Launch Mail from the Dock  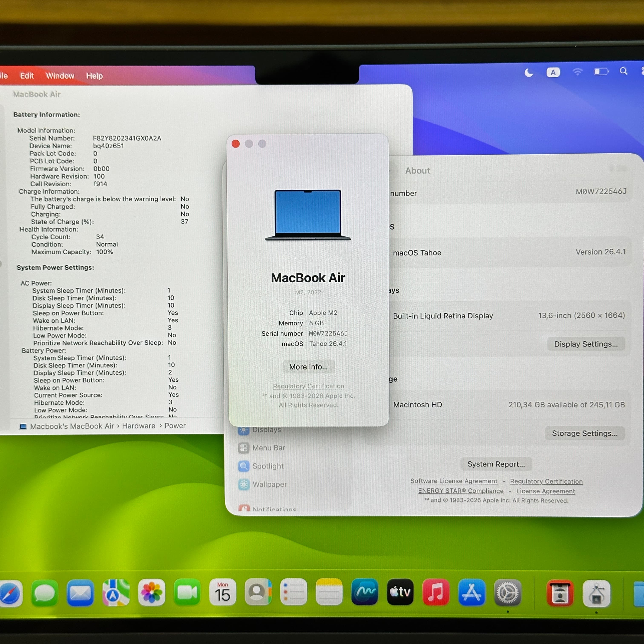coord(80,593)
